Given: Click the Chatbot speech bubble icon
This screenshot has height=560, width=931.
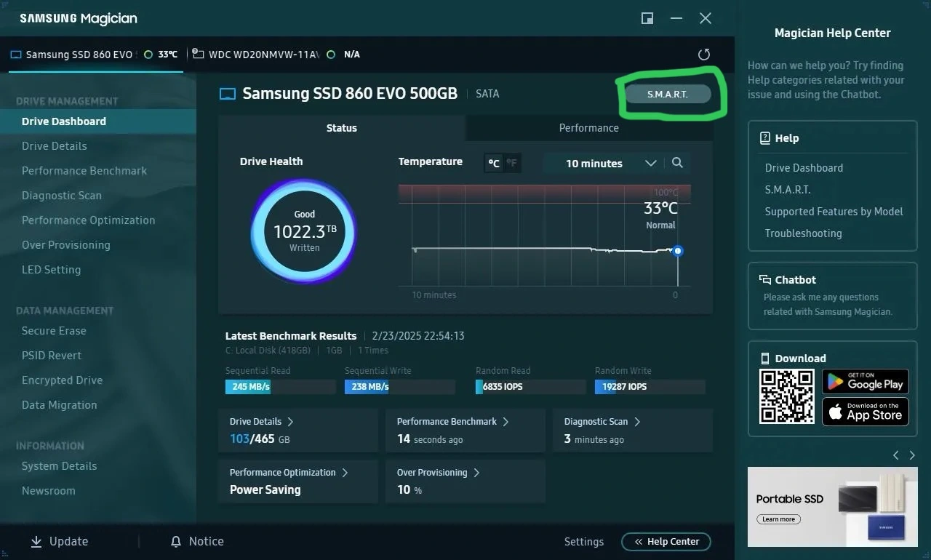Looking at the screenshot, I should [764, 280].
